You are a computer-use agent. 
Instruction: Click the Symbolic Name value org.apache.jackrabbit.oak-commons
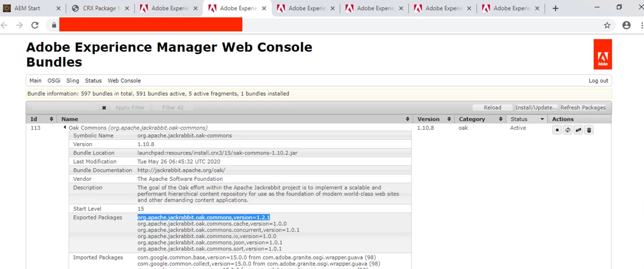point(184,135)
